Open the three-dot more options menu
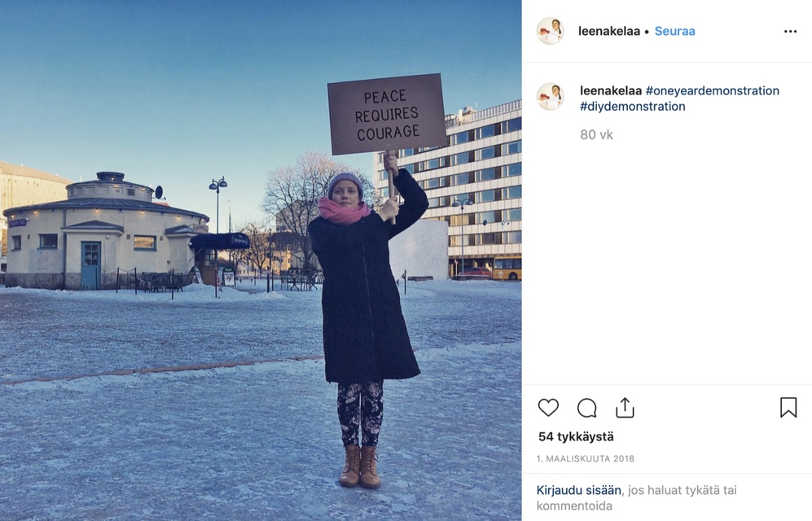812x521 pixels. point(790,32)
